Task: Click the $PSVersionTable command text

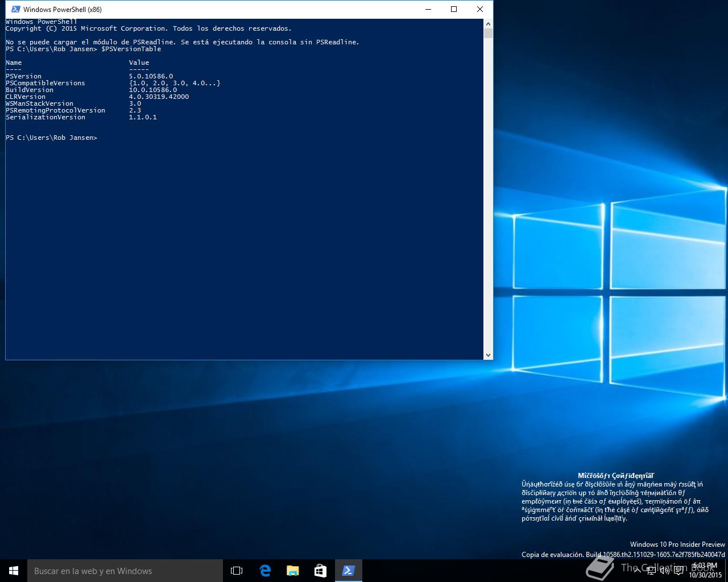Action: pyautogui.click(x=131, y=49)
